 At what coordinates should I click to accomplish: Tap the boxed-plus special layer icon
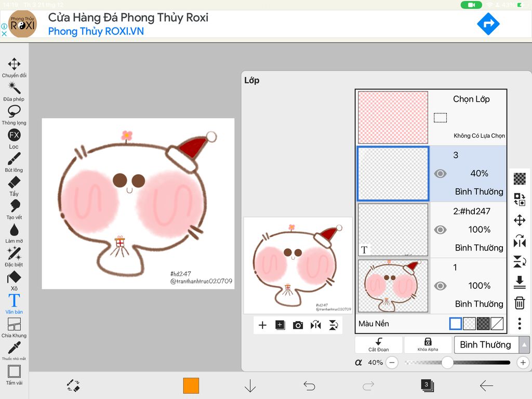[x=280, y=325]
